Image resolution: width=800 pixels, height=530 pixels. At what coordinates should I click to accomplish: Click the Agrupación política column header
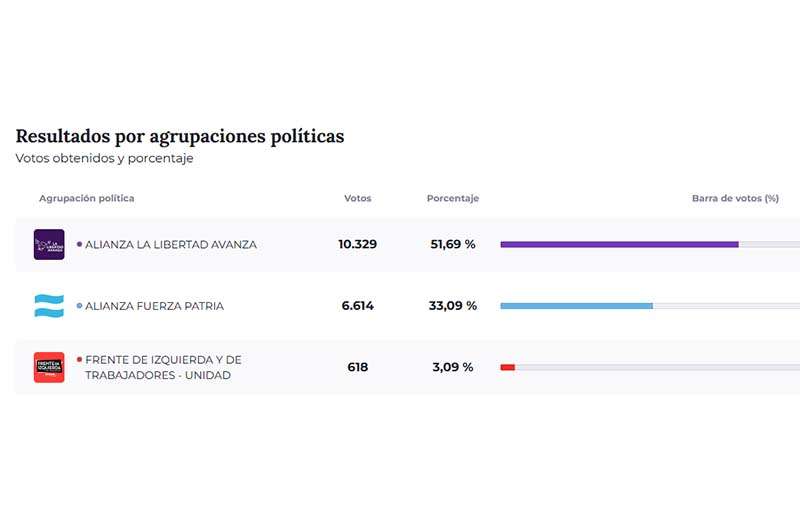click(x=87, y=198)
